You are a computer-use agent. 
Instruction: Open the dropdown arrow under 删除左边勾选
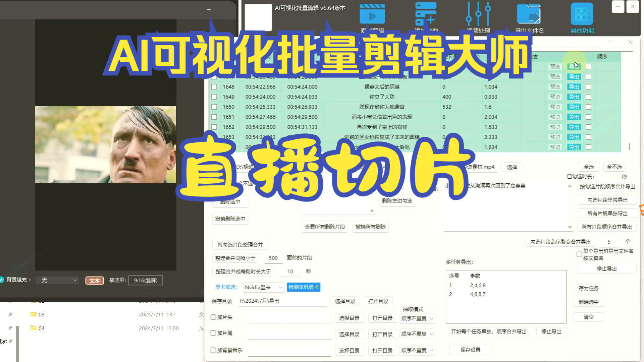(372, 211)
